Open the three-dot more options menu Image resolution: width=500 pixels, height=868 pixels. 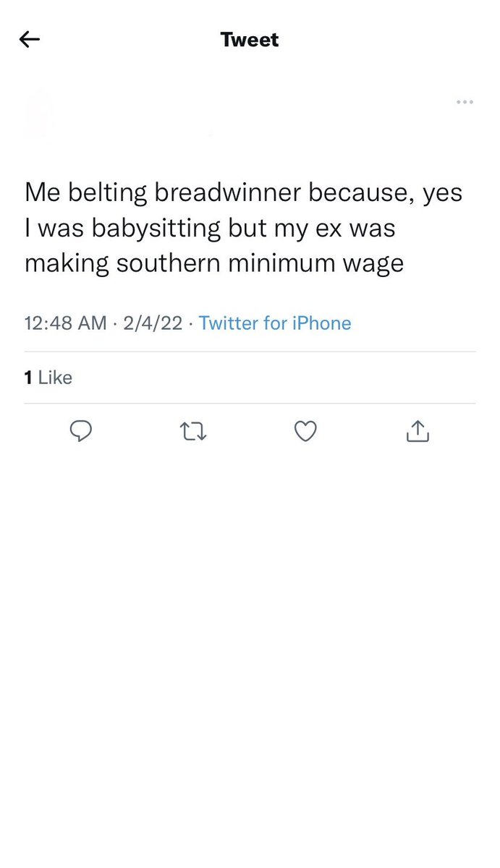pos(465,103)
